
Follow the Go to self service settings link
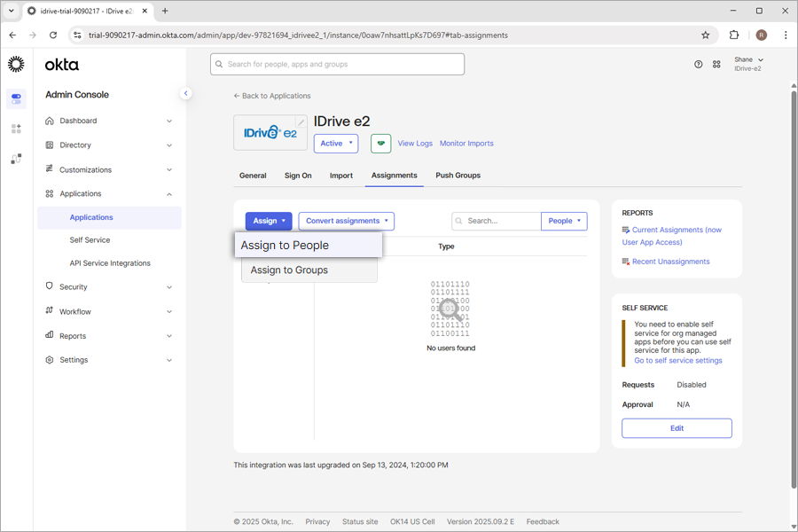tap(677, 360)
